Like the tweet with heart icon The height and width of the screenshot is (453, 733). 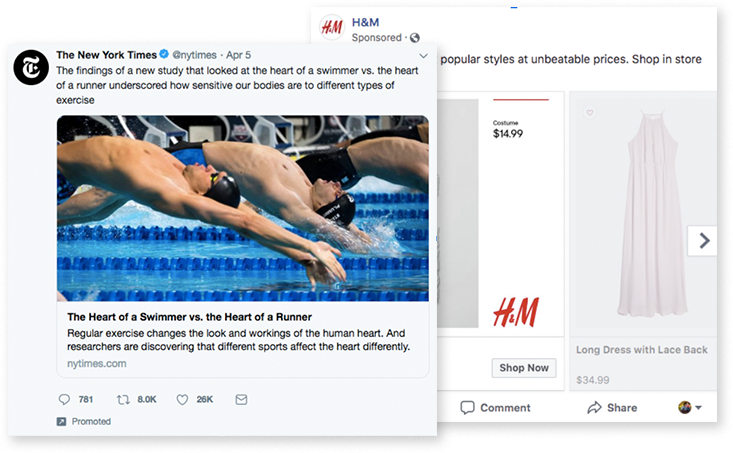182,399
